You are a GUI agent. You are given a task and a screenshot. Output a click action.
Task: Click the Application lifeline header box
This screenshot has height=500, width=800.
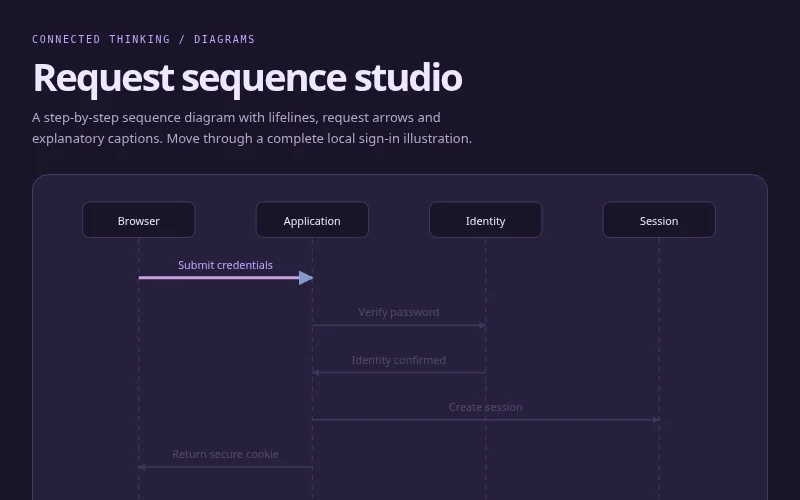(312, 220)
